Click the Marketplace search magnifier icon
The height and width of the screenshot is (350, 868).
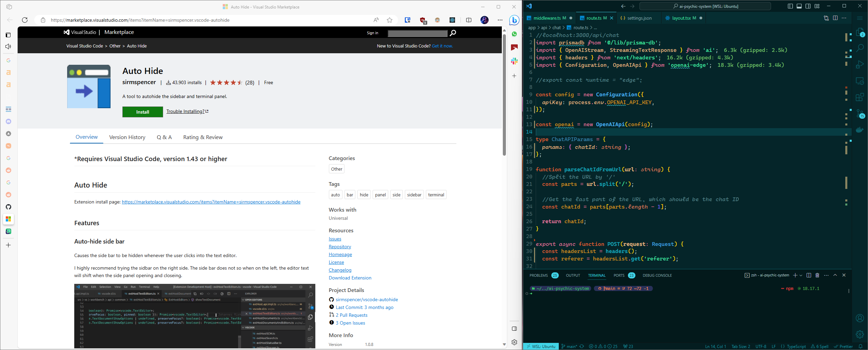(453, 33)
